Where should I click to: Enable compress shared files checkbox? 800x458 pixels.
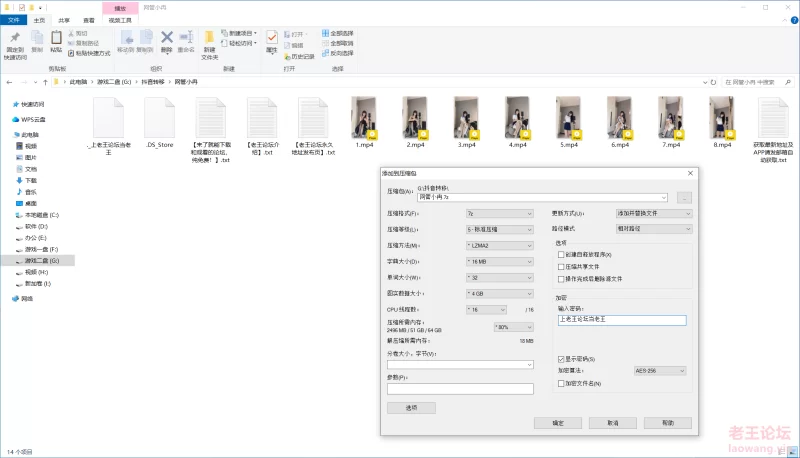561,267
